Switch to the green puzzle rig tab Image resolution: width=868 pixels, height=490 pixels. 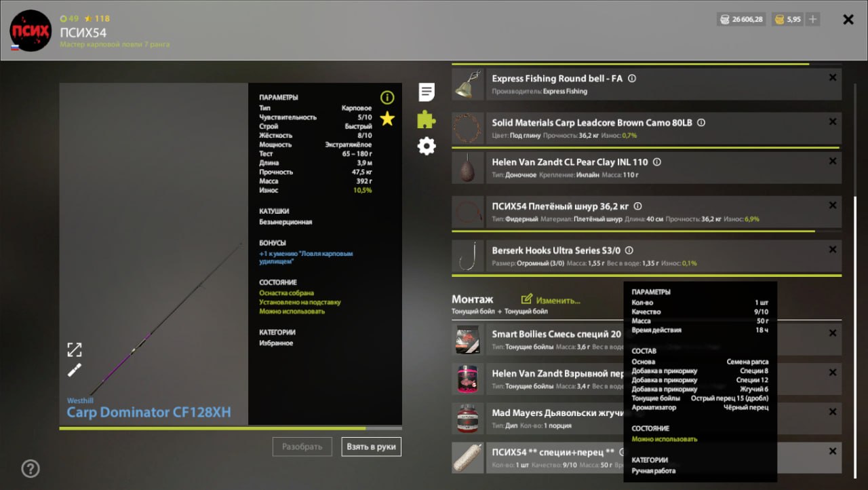(427, 119)
